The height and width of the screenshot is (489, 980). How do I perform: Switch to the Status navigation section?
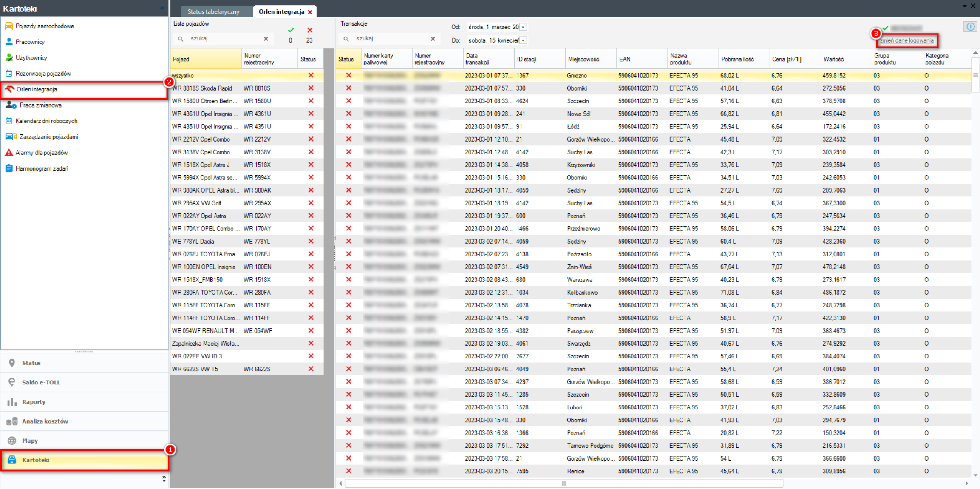84,363
